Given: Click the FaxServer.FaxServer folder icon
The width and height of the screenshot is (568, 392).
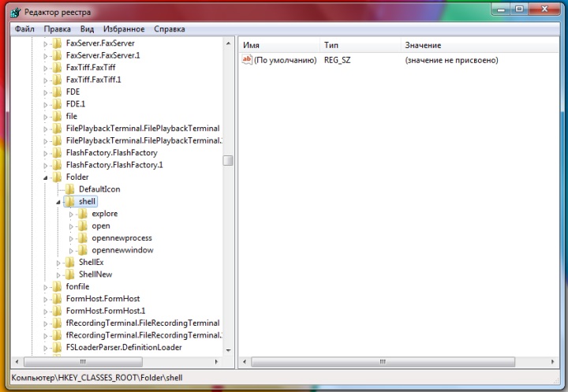Looking at the screenshot, I should pyautogui.click(x=58, y=43).
